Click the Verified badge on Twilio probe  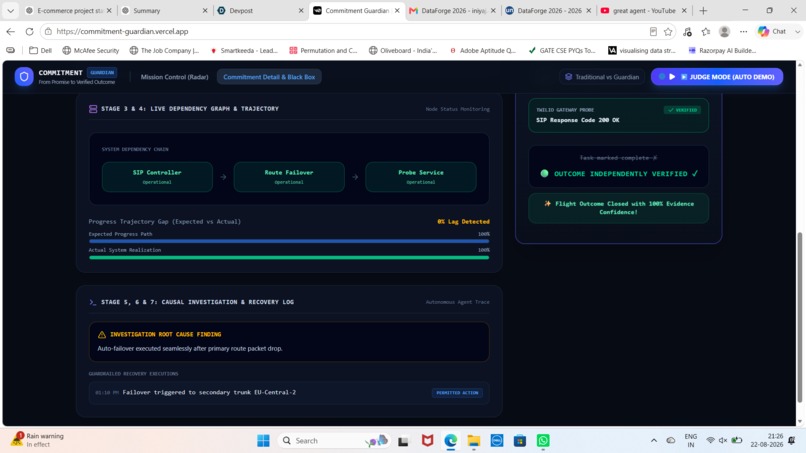coord(682,110)
